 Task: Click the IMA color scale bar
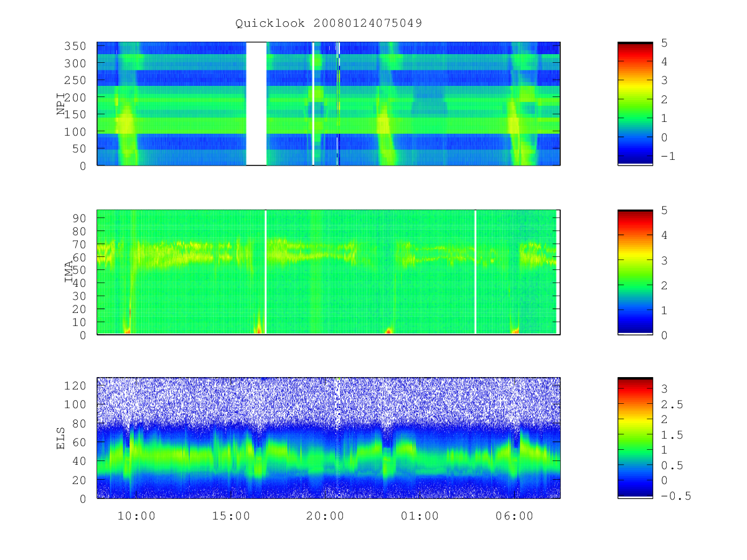635,272
